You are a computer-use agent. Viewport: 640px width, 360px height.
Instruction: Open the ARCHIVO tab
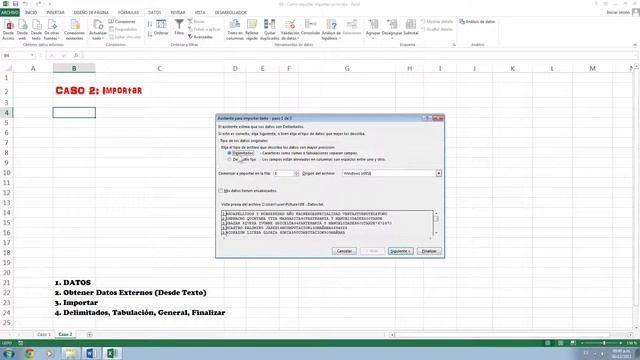[x=10, y=13]
